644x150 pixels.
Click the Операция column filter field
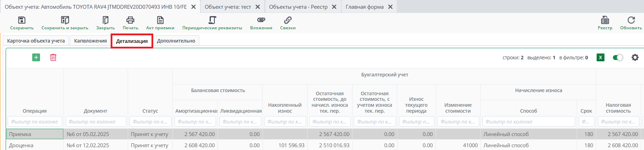pos(35,122)
